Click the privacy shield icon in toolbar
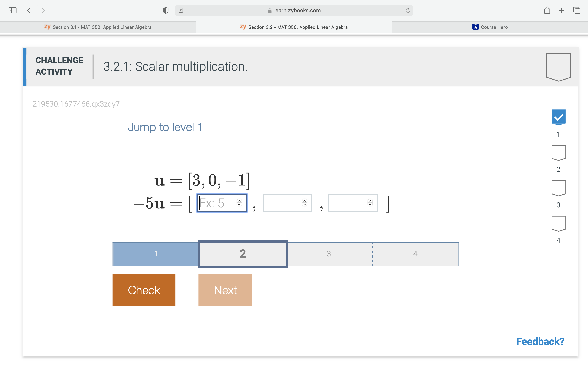 click(x=165, y=10)
